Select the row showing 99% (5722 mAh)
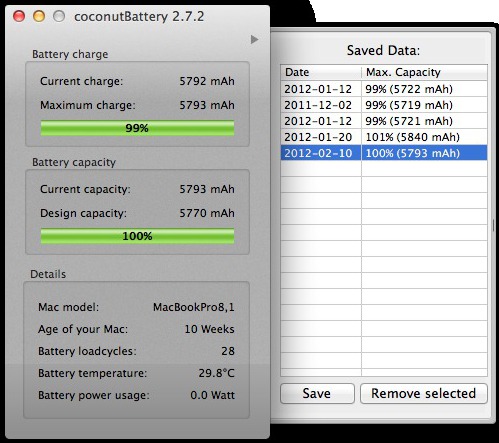The height and width of the screenshot is (443, 499). tap(384, 89)
